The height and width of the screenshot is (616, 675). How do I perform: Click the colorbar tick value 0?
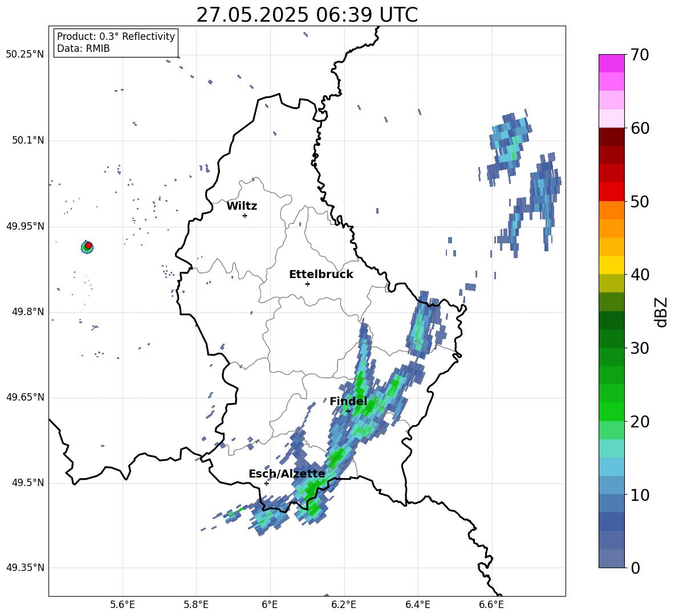click(635, 568)
